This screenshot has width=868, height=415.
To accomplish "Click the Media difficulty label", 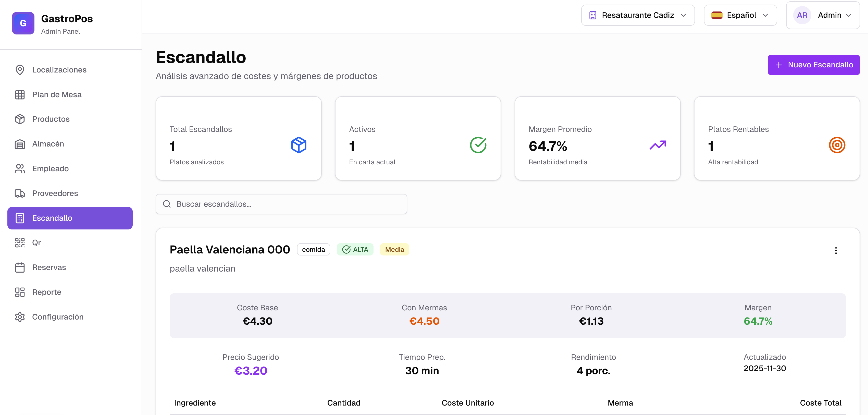I will click(394, 249).
